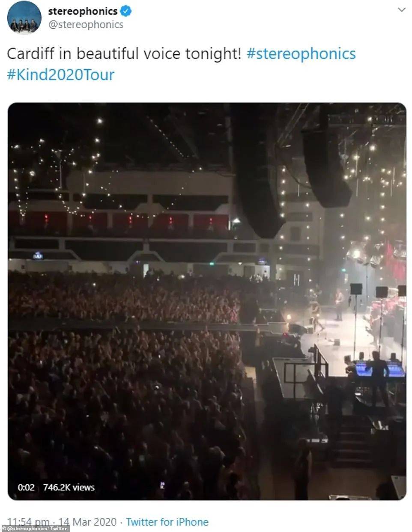Click the blue verified badge

[126, 11]
